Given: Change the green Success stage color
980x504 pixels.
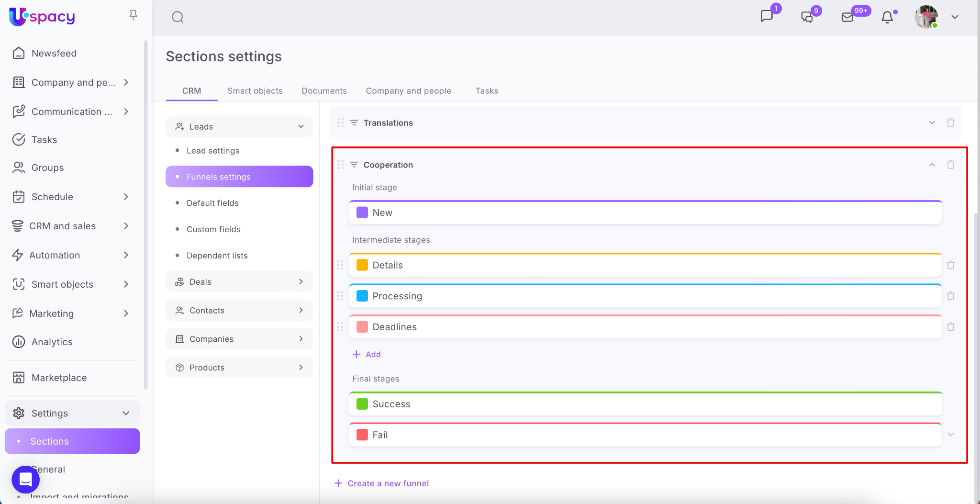Looking at the screenshot, I should pyautogui.click(x=362, y=404).
